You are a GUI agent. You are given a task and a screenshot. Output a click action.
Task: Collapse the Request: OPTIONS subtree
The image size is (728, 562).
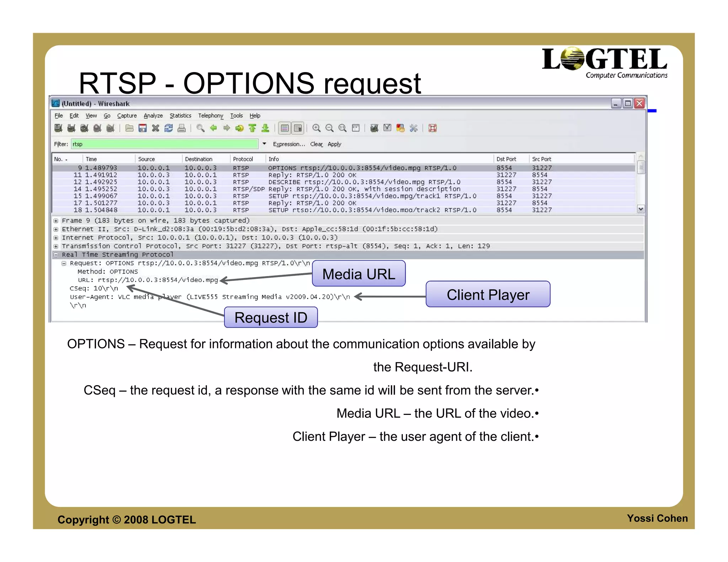coord(64,263)
